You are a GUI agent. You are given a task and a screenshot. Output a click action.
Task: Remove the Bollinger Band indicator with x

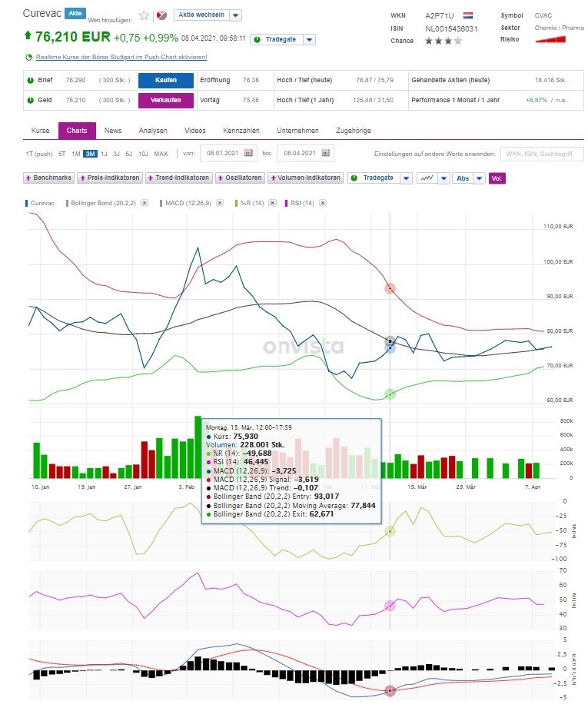point(145,203)
